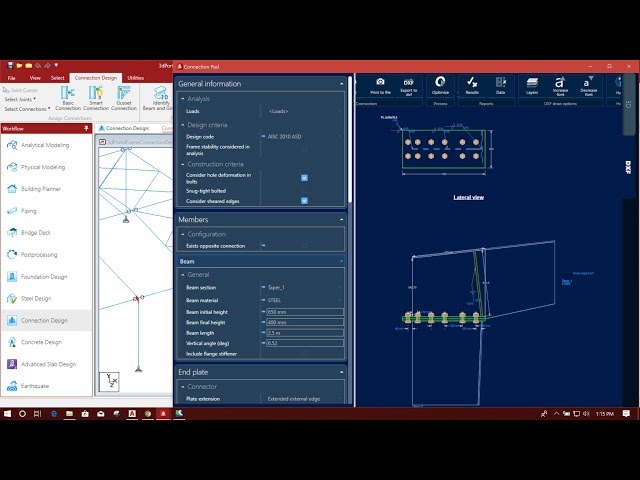Switch to Connection Design ribbon tab
The image size is (640, 480).
tap(96, 78)
